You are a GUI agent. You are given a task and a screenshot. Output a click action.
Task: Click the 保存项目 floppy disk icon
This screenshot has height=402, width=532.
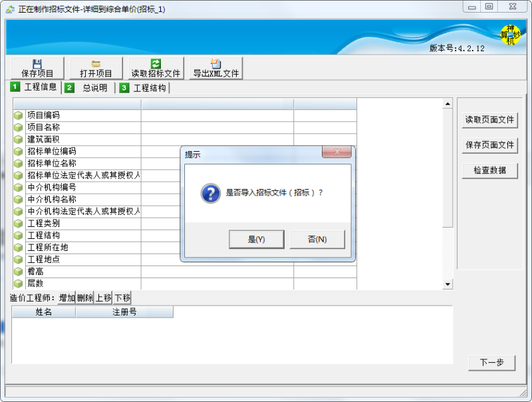(x=37, y=64)
